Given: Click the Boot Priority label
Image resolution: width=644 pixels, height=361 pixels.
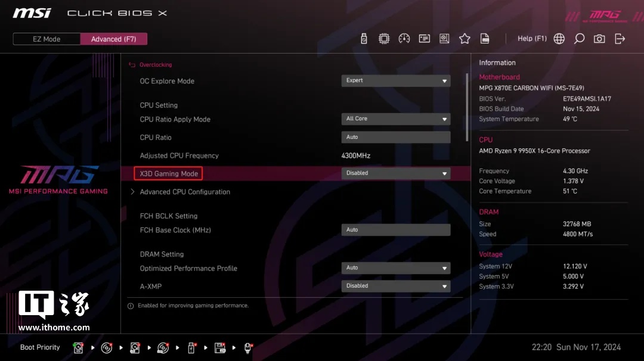Looking at the screenshot, I should (x=40, y=347).
